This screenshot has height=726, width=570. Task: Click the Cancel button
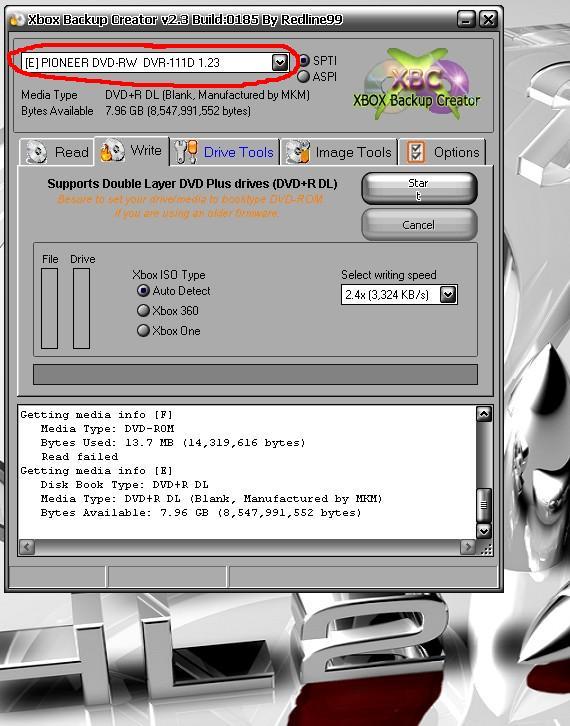[x=419, y=225]
